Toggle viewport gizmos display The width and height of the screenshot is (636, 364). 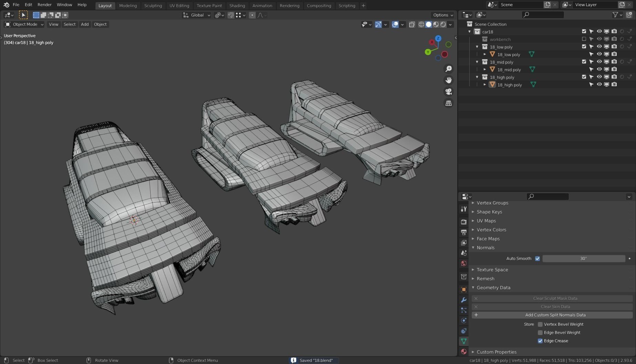378,24
